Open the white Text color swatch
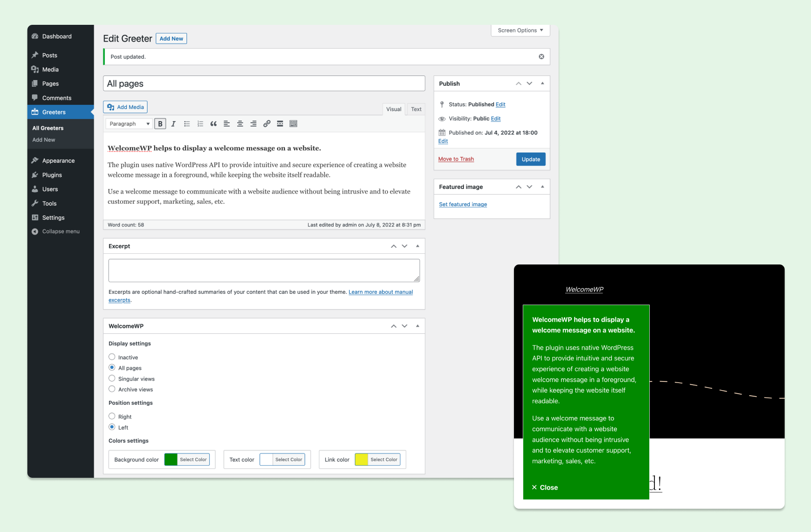The height and width of the screenshot is (532, 811). click(x=267, y=460)
